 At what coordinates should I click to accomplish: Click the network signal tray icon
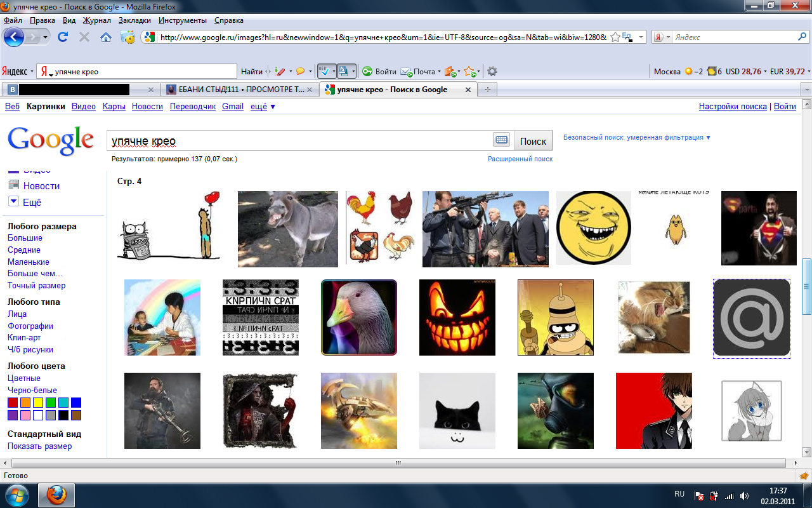click(x=729, y=496)
